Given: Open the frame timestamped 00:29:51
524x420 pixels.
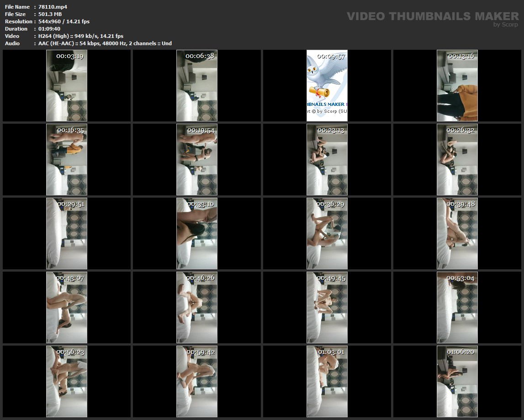Looking at the screenshot, I should pyautogui.click(x=67, y=234).
